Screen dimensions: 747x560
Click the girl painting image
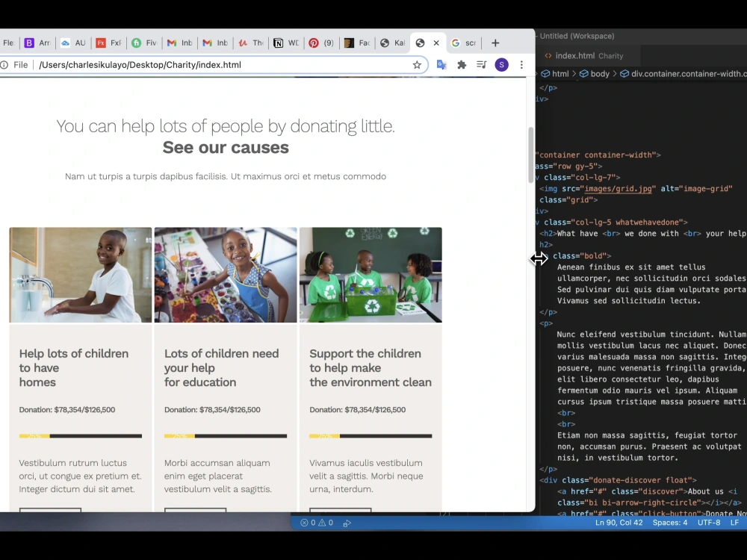(x=226, y=275)
